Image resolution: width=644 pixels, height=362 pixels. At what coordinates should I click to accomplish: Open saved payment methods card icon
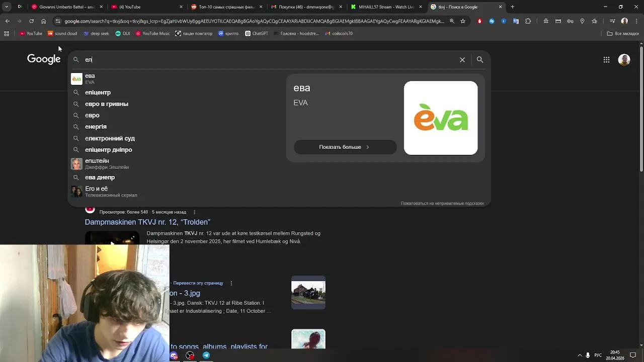point(558,21)
